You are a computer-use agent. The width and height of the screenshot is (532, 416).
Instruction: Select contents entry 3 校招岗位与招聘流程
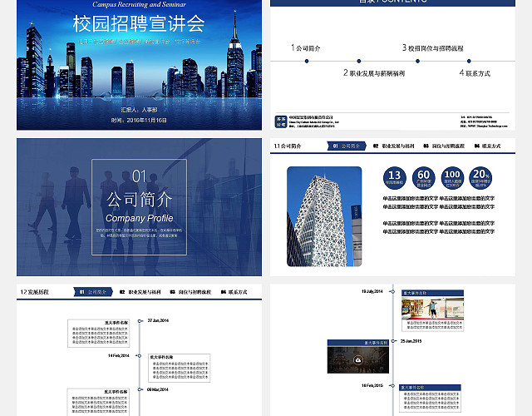(x=432, y=48)
